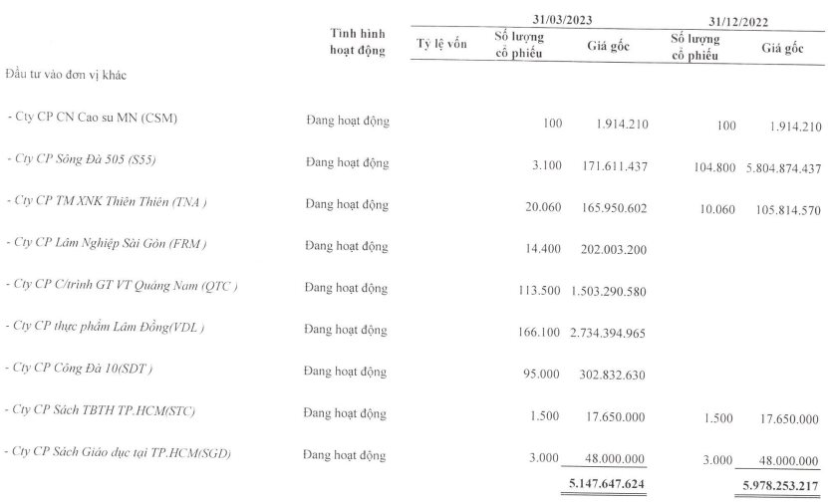This screenshot has width=828, height=504.
Task: Click the 5.804.874.437 cost value
Action: point(783,169)
